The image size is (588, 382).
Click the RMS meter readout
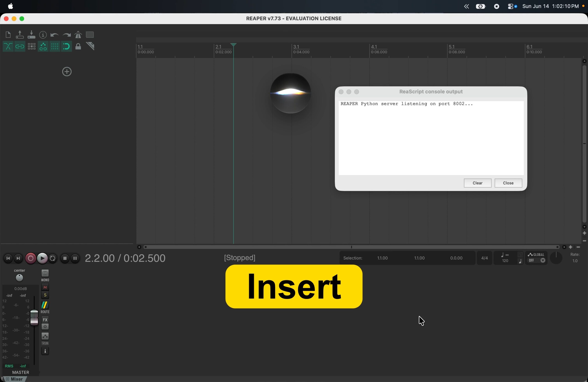[x=16, y=366]
